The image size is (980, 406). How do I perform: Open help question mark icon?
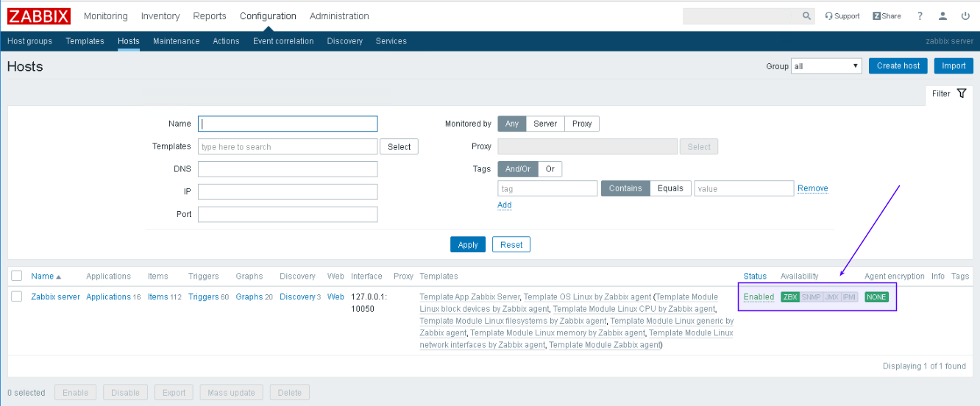click(920, 16)
